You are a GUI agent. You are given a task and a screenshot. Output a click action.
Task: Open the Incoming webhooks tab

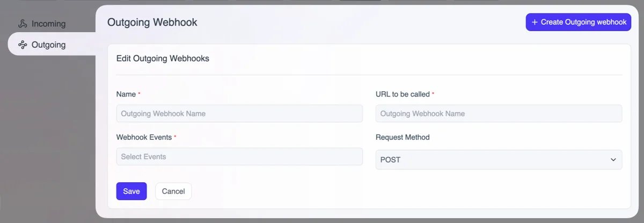(48, 24)
